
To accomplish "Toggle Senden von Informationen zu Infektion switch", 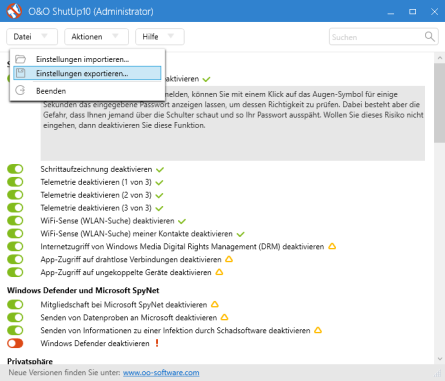I will point(15,330).
